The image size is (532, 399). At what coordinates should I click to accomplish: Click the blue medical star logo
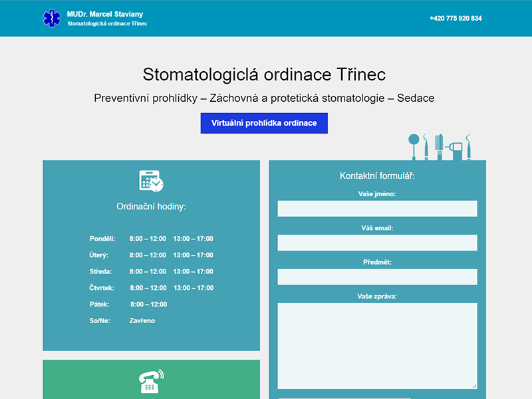pos(52,19)
